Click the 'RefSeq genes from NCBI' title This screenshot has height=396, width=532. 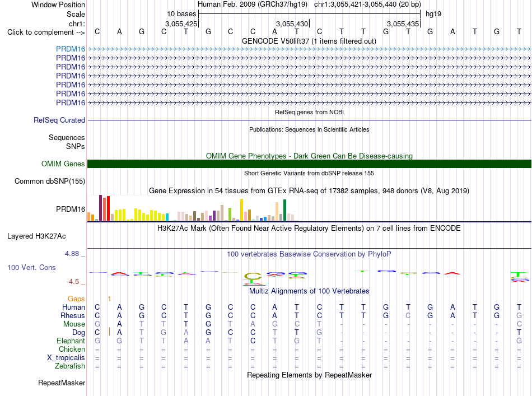tap(309, 112)
